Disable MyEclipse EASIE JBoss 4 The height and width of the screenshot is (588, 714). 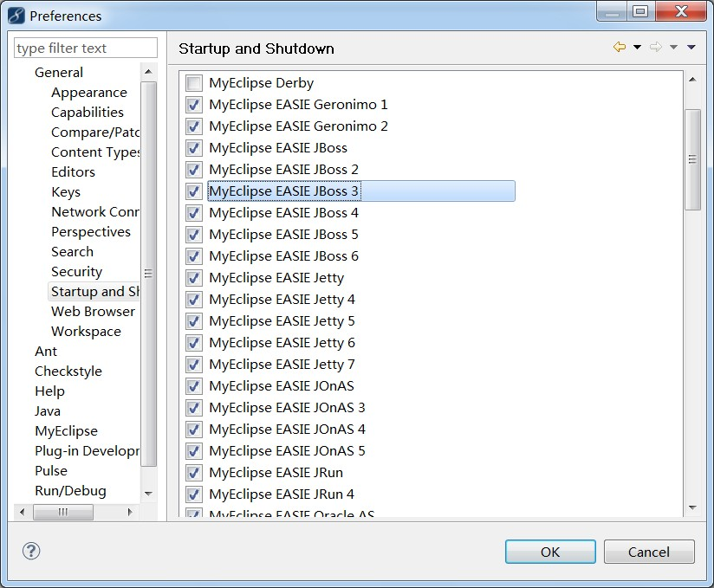point(194,213)
